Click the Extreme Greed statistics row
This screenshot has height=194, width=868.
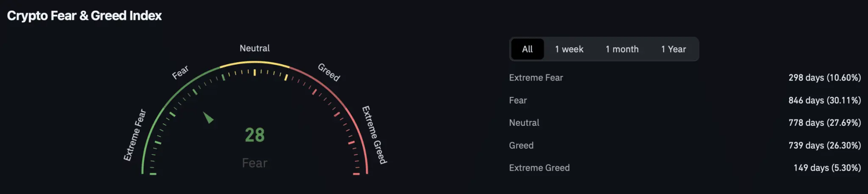click(685, 168)
